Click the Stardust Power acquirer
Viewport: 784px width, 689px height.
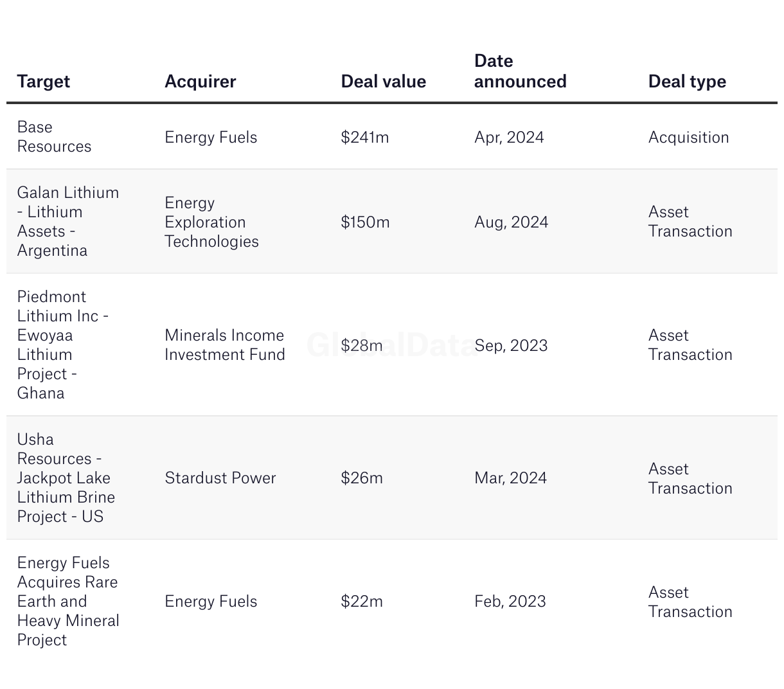pyautogui.click(x=220, y=478)
